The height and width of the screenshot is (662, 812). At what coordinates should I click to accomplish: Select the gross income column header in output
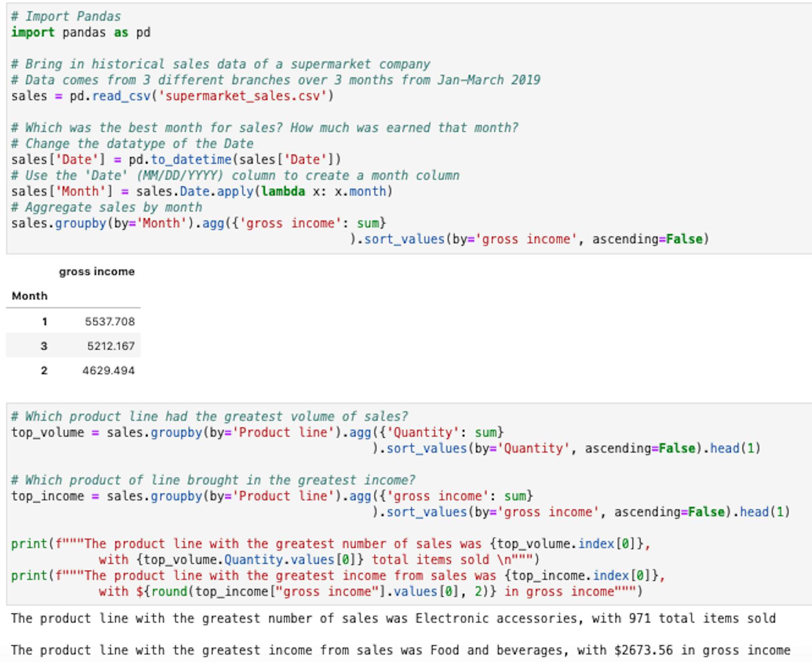click(x=97, y=271)
